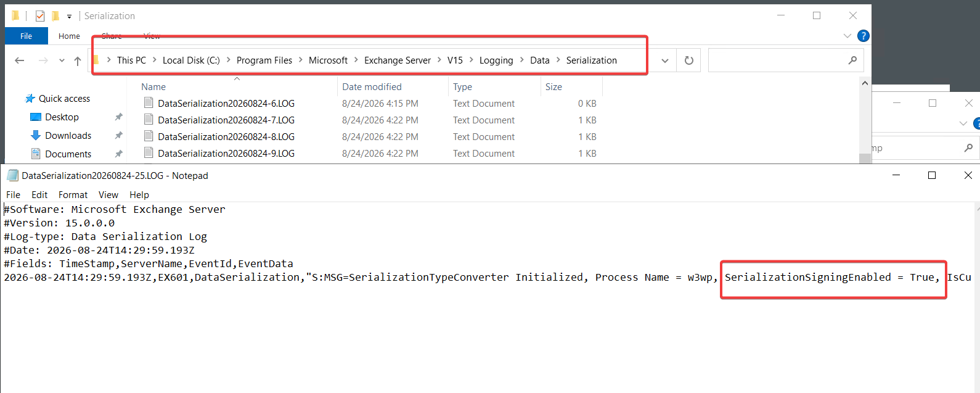Open Notepad File menu
980x393 pixels.
coord(13,195)
